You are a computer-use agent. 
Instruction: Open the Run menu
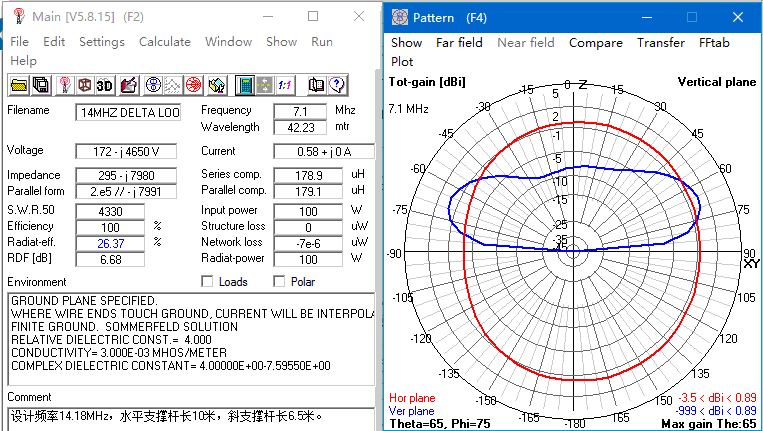(322, 42)
